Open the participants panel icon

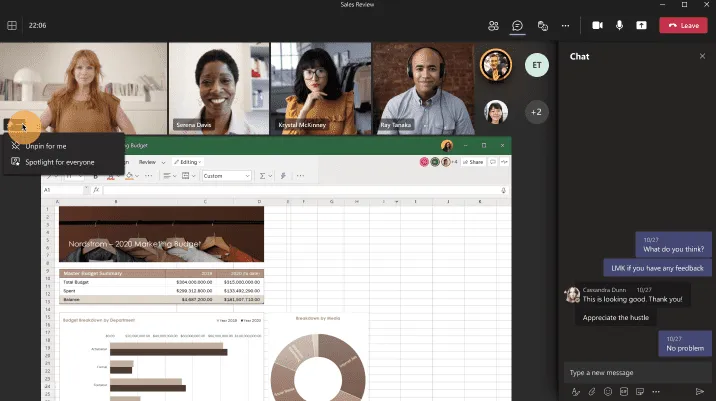coord(493,25)
